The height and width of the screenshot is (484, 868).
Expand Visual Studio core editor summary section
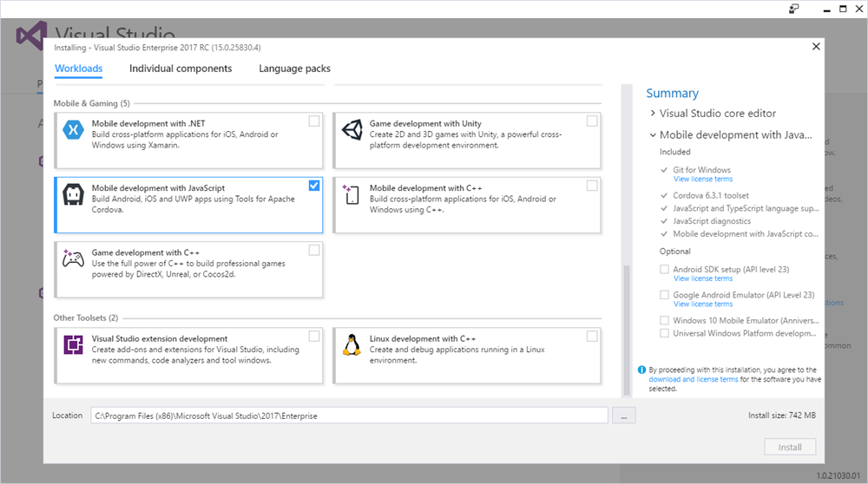coord(653,114)
